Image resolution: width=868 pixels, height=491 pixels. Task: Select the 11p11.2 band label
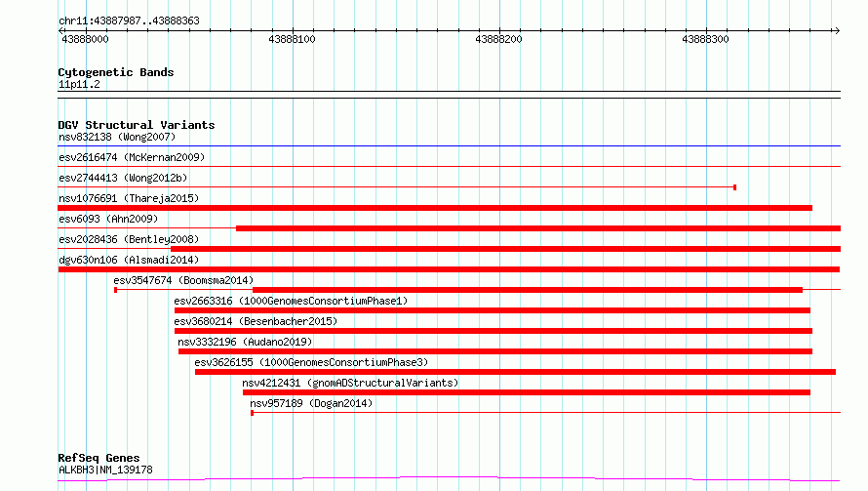point(79,84)
